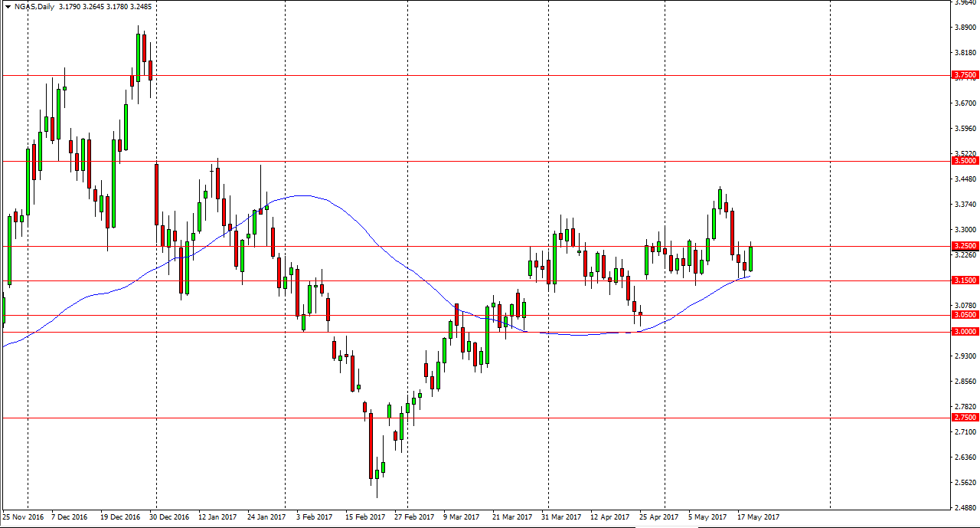
Task: Click the 25 Apr 2017 date label
Action: 659,517
